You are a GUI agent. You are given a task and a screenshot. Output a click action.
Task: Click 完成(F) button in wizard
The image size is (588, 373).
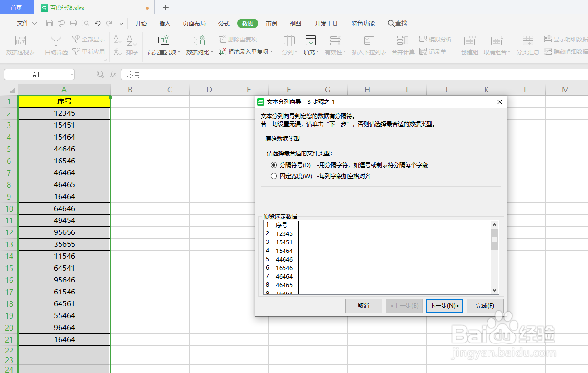[485, 306]
